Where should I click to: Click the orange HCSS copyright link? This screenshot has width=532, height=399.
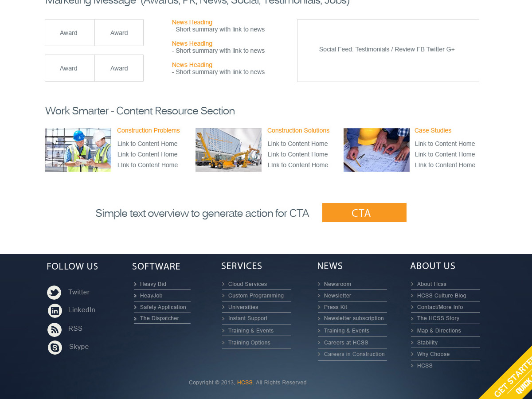(x=245, y=383)
